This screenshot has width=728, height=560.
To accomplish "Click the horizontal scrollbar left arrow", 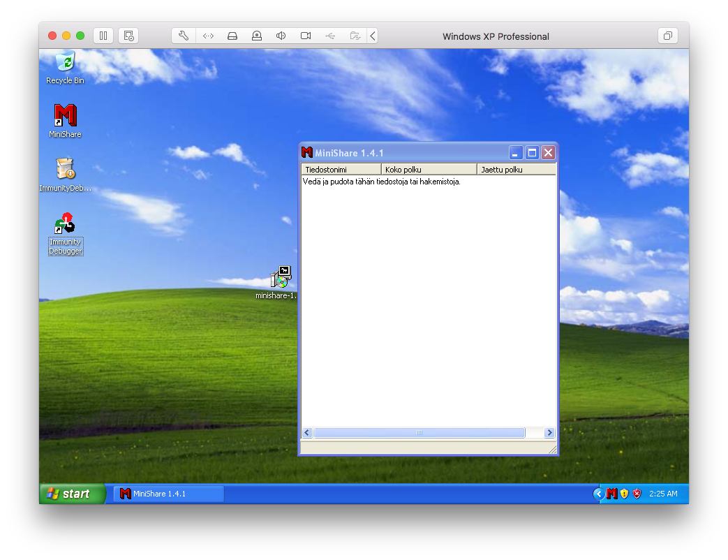I will pyautogui.click(x=307, y=432).
